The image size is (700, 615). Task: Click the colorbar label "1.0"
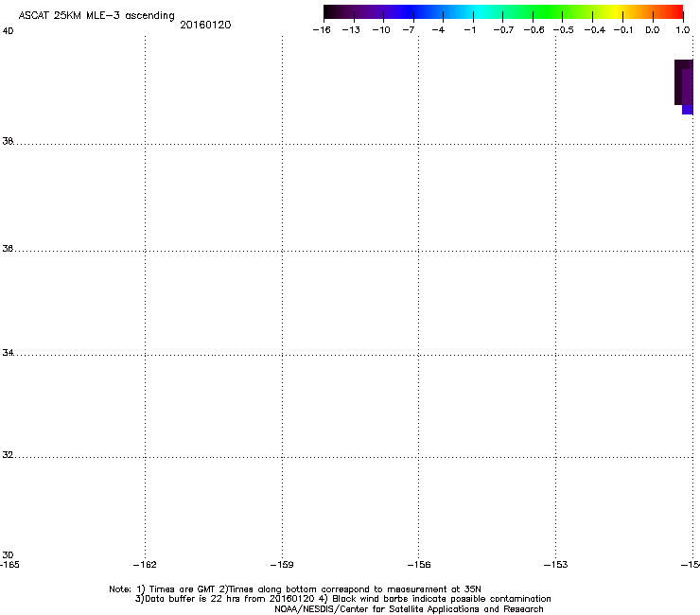[x=683, y=30]
